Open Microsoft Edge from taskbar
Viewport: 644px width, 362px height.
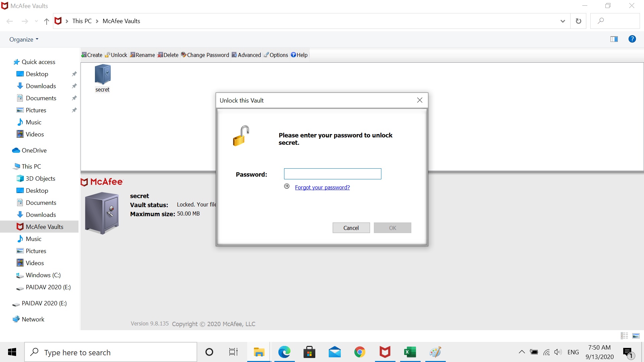tap(284, 352)
